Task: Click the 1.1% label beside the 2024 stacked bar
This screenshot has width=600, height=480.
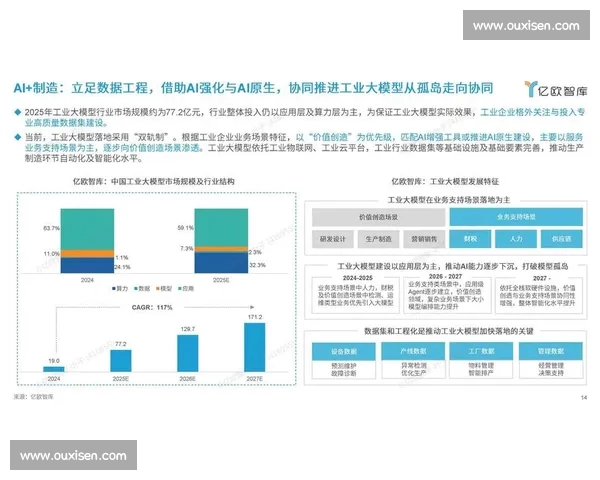Action: (x=122, y=258)
